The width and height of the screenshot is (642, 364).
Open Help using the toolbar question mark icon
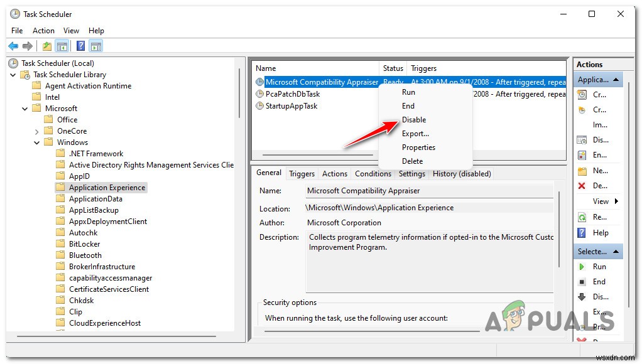coord(80,45)
